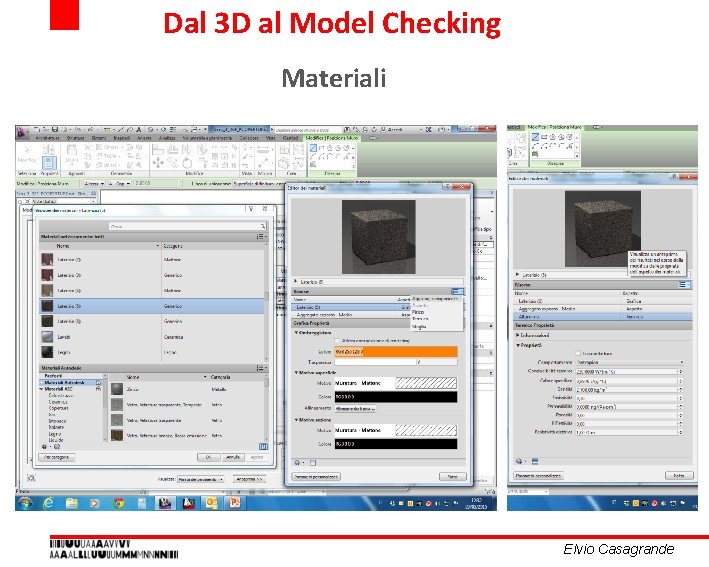Select the Line draw tool in Disegna panel
Viewport: 709px width, 567px height.
pos(313,148)
